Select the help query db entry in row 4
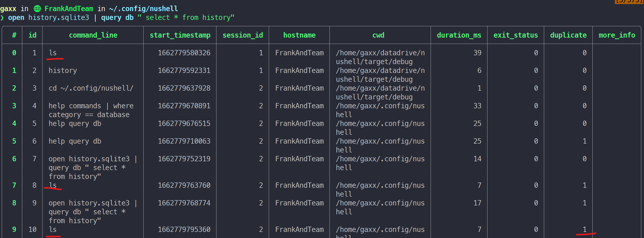 point(75,123)
